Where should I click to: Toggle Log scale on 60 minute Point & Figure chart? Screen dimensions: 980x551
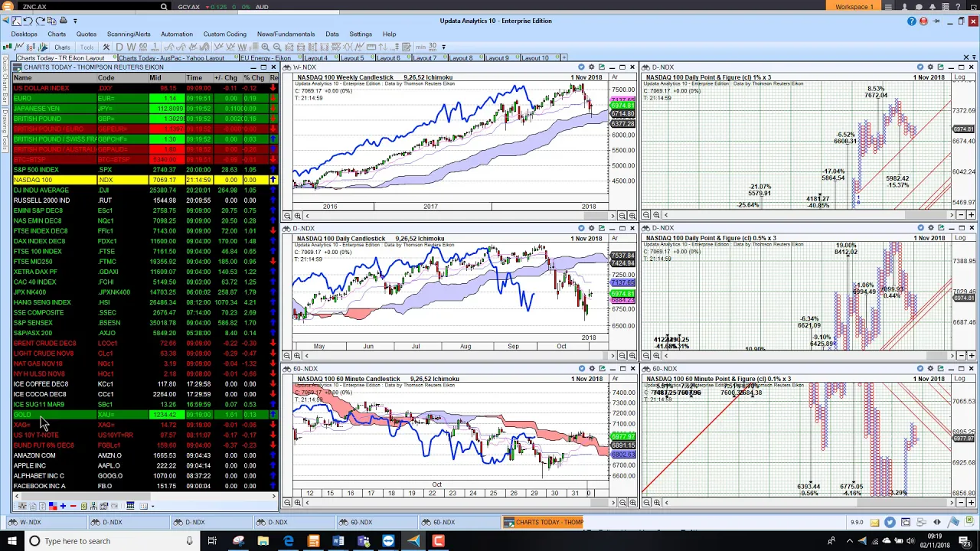coord(960,379)
